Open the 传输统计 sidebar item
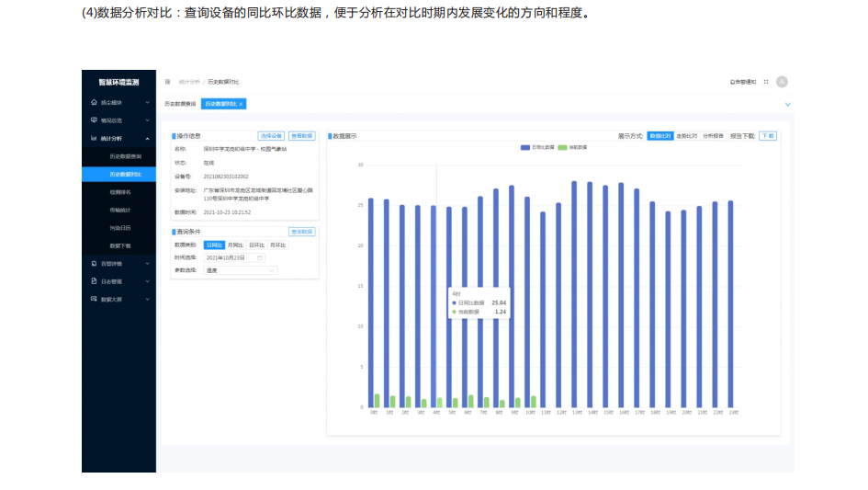Screen dimensions: 868x490 point(120,211)
